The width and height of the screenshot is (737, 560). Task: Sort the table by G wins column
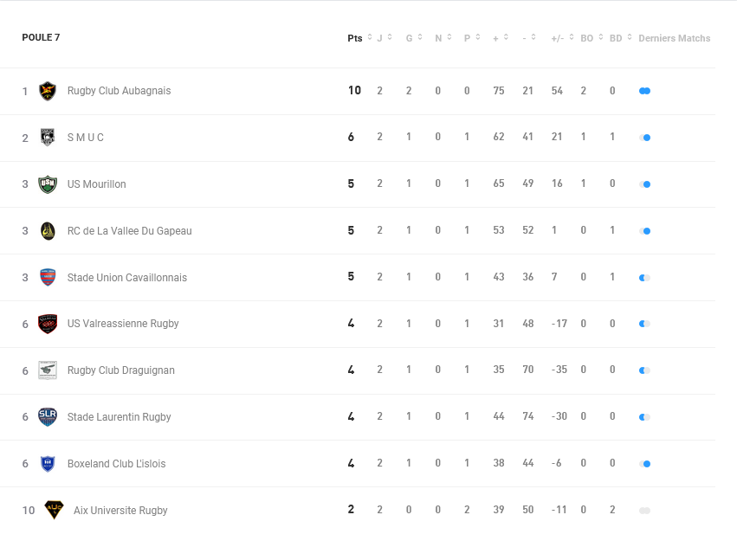tap(410, 38)
